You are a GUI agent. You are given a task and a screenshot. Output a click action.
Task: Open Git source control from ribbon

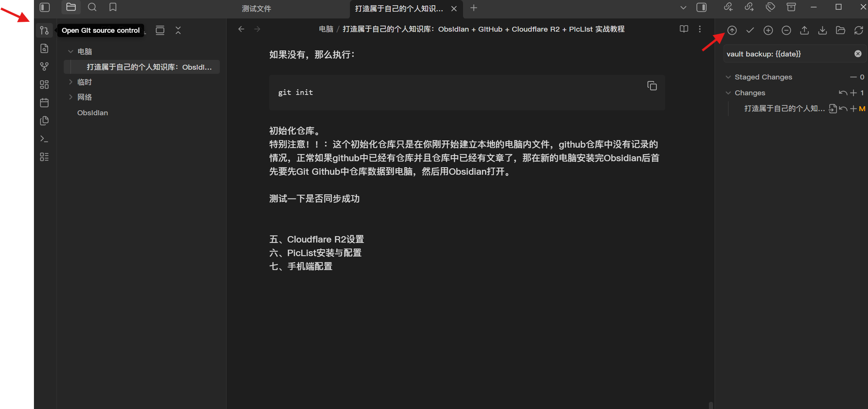click(x=44, y=31)
